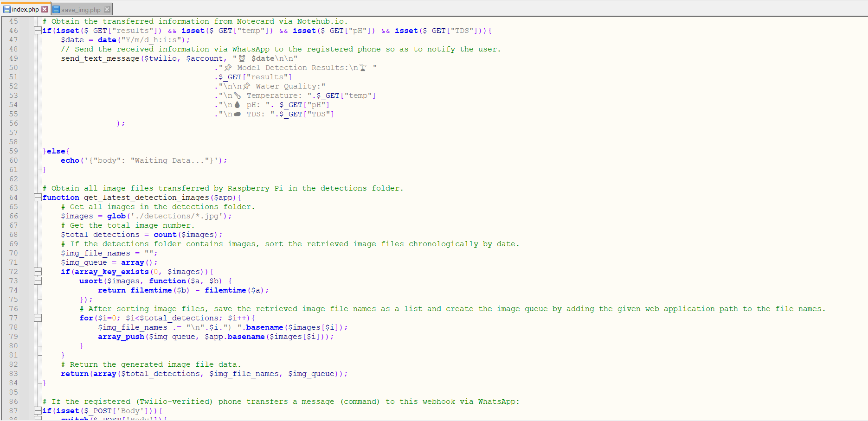868x421 pixels.
Task: Collapse the array_key_exists if block on line 72
Action: pyautogui.click(x=38, y=272)
